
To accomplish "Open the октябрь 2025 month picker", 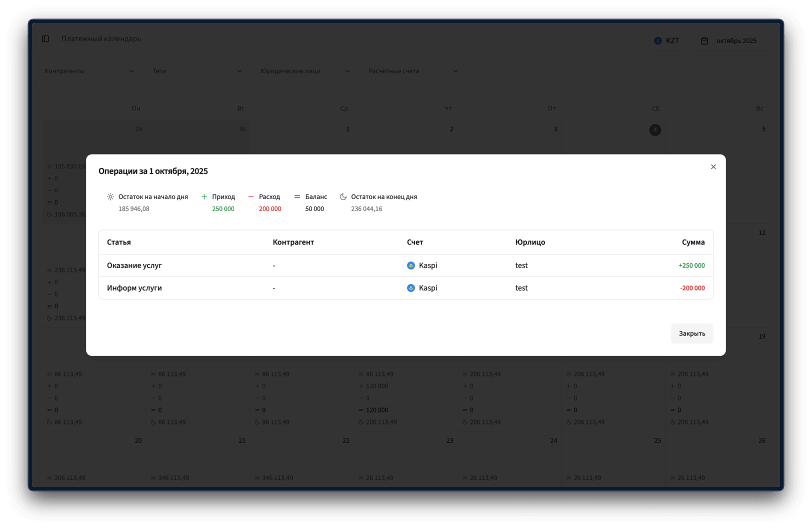I will 731,41.
